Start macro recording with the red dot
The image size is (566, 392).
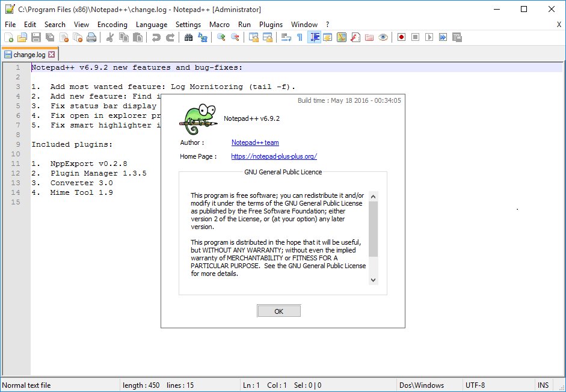(401, 37)
